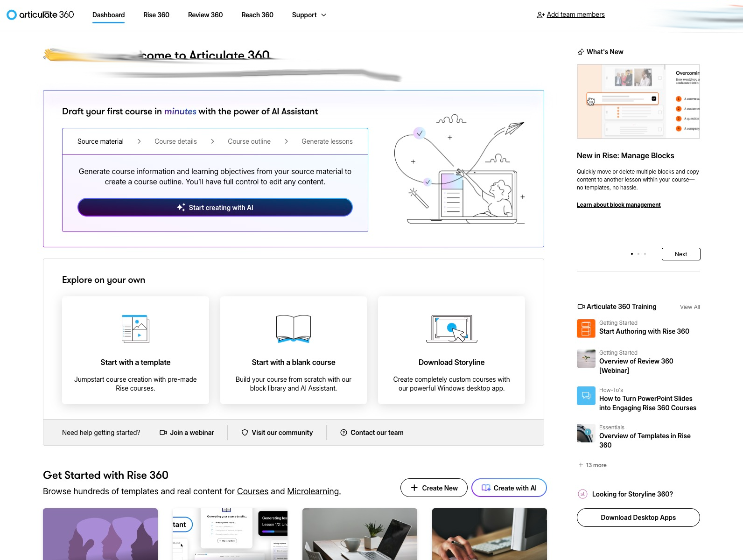Expand the Support dropdown menu
This screenshot has height=560, width=743.
(x=309, y=15)
